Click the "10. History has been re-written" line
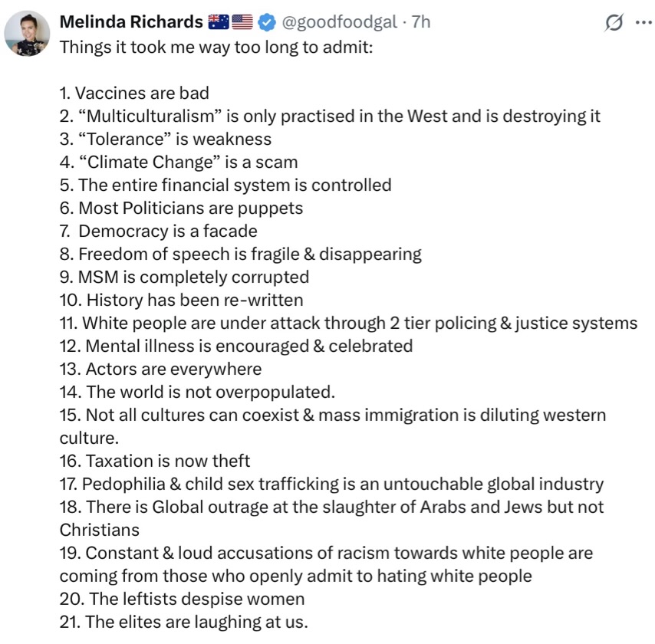 181,300
